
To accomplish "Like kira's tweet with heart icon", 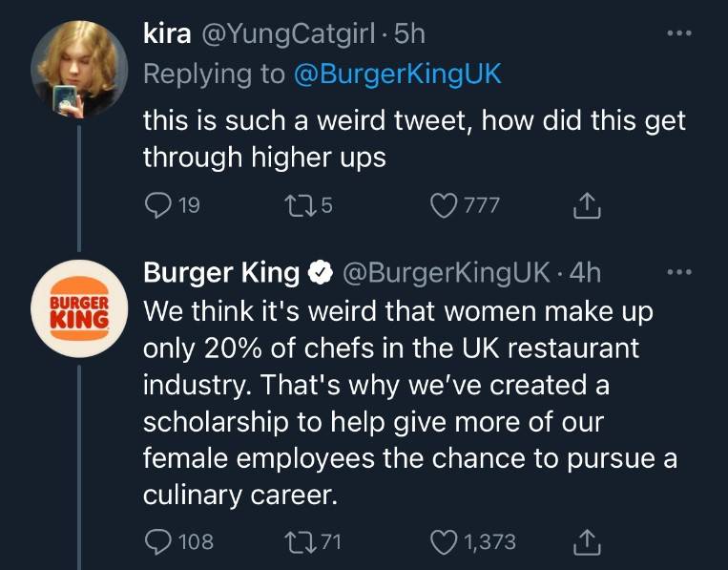I will [x=444, y=203].
